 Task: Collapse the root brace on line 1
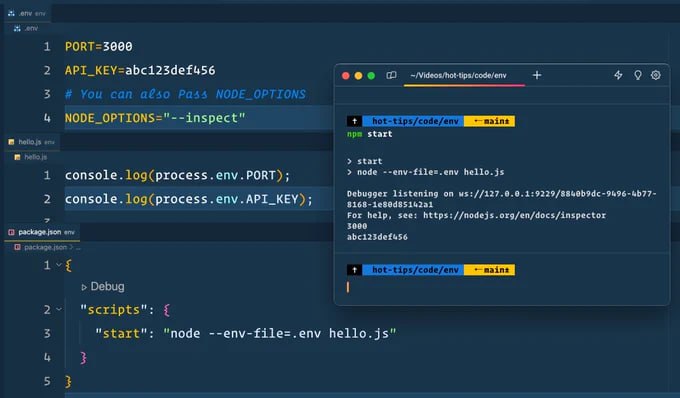click(59, 264)
